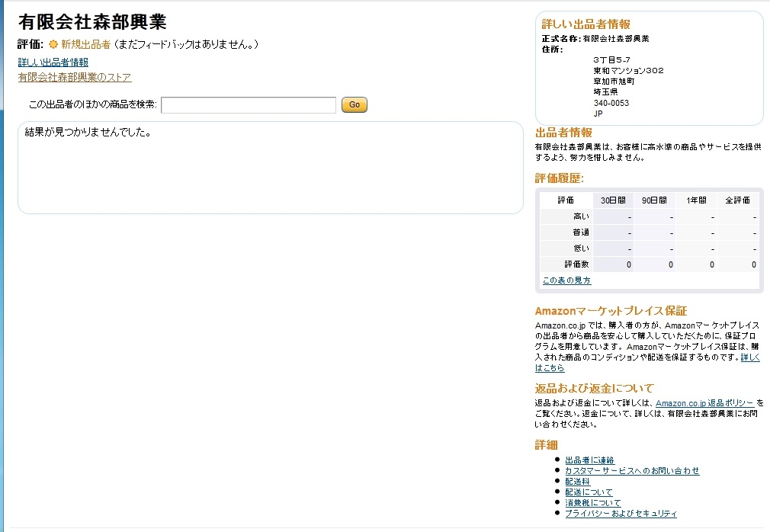Click the yellow Go search button

(354, 104)
